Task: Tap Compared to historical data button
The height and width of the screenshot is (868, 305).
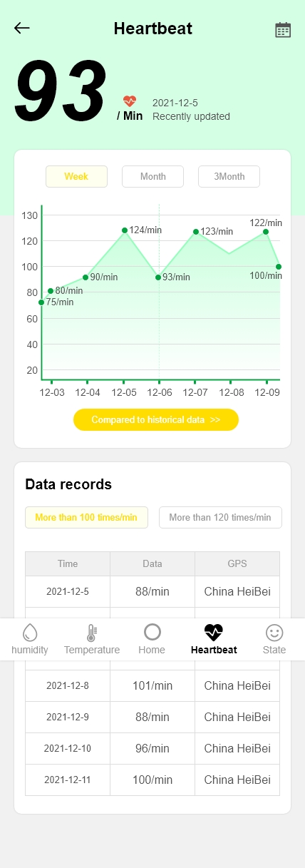Action: point(156,419)
